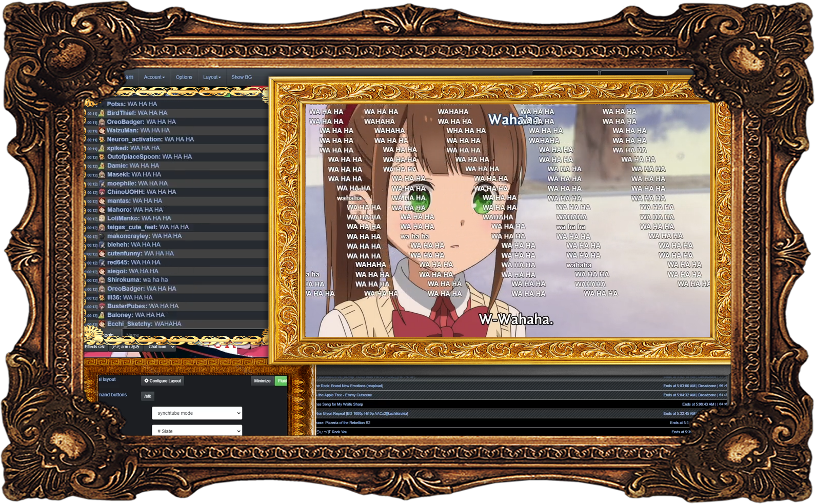Click the Ecchi_Sketchy username in chat
This screenshot has width=815, height=504.
130,324
